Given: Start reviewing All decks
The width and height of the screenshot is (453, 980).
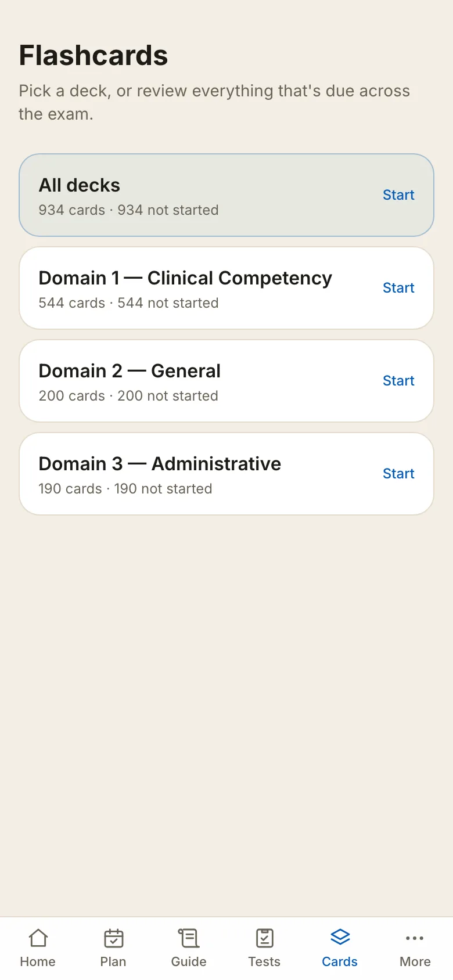Looking at the screenshot, I should pyautogui.click(x=398, y=195).
